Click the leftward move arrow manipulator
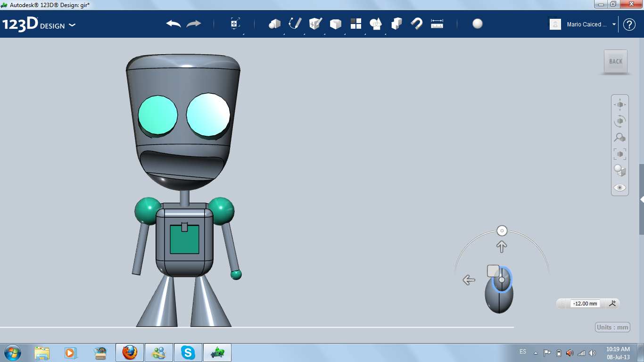 click(469, 280)
